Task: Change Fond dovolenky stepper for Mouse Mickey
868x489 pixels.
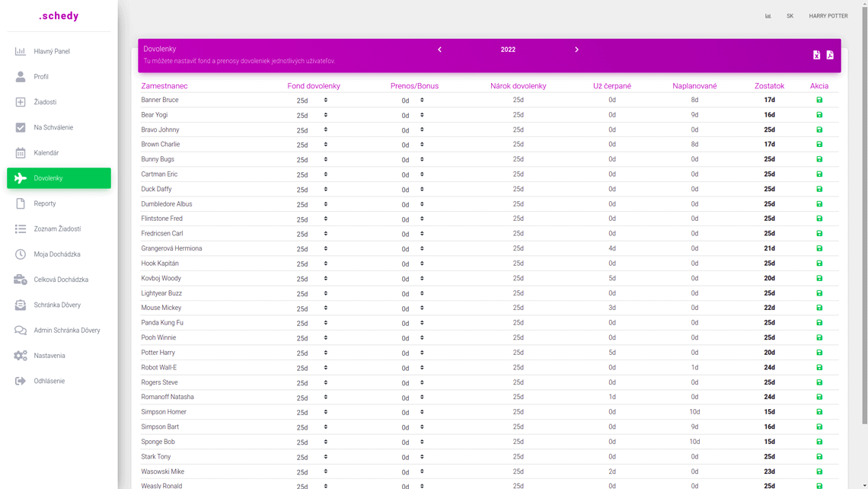Action: (326, 308)
